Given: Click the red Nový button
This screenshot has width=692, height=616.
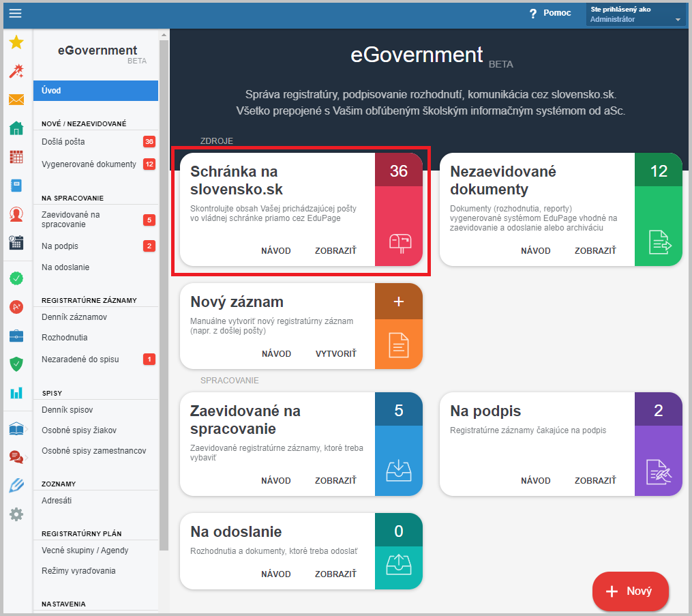Looking at the screenshot, I should pos(630,591).
